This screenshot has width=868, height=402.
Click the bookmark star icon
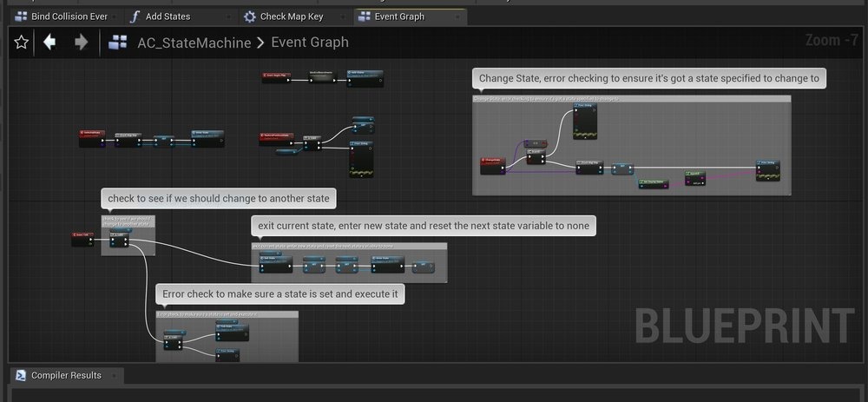pos(22,42)
